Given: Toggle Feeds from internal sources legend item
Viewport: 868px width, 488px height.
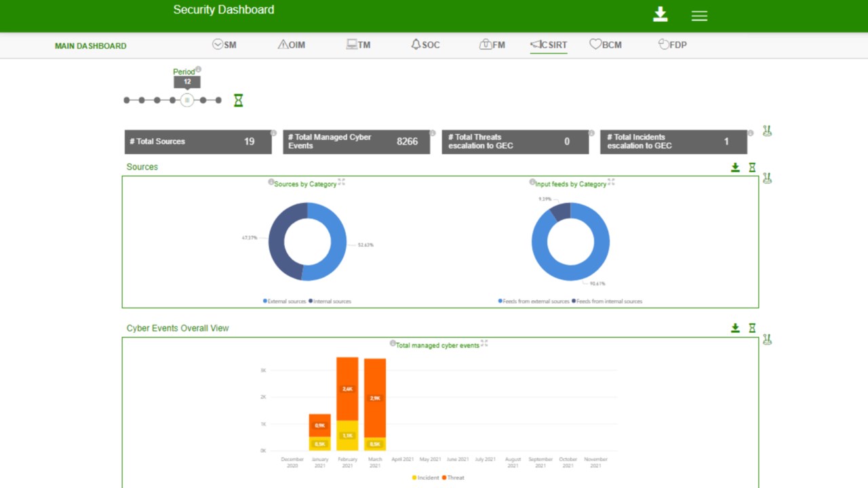Looking at the screenshot, I should click(607, 301).
